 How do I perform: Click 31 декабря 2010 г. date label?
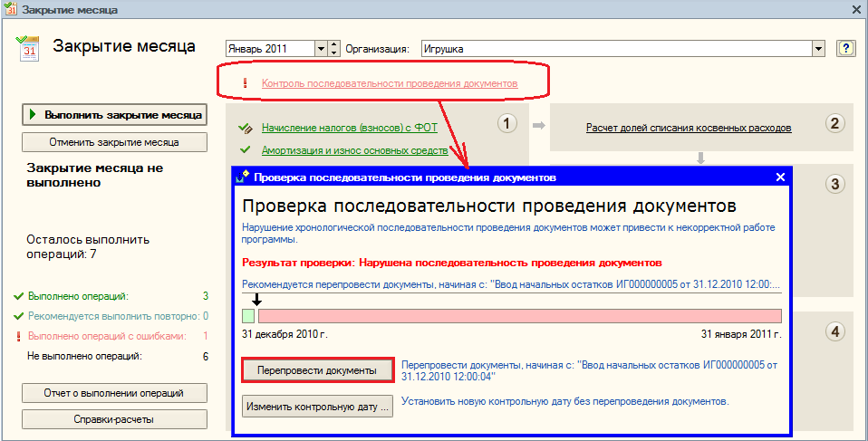(x=285, y=335)
